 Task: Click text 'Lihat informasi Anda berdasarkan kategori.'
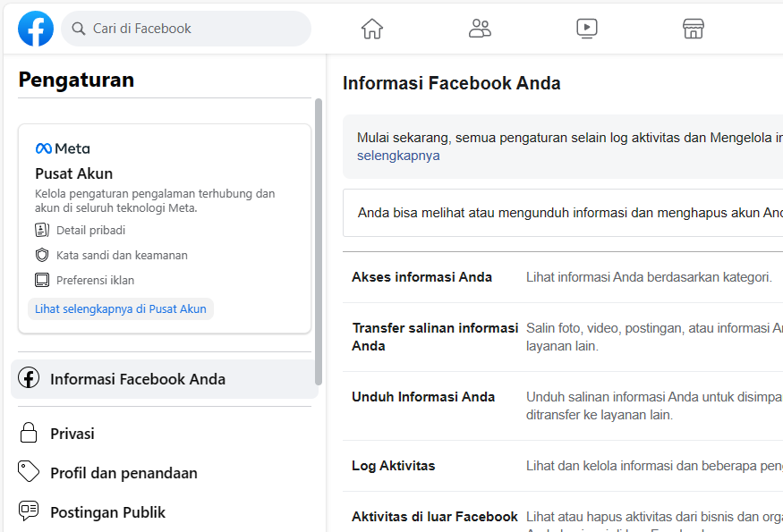tap(649, 277)
